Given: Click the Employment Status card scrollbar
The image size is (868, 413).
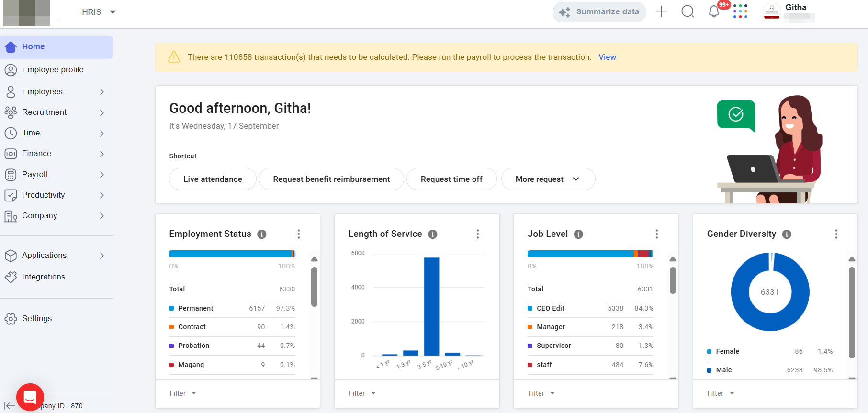Looking at the screenshot, I should [314, 287].
